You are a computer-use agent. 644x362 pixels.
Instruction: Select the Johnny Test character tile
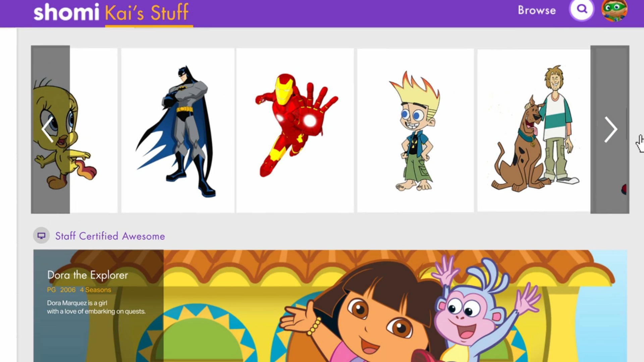(x=416, y=130)
